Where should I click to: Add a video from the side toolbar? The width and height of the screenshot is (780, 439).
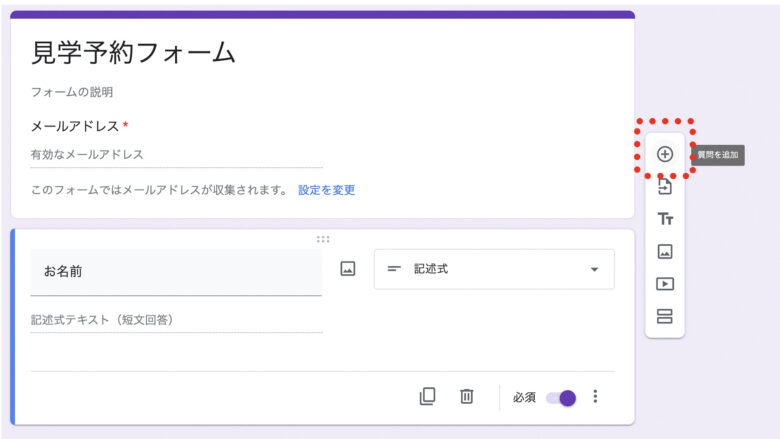click(665, 284)
